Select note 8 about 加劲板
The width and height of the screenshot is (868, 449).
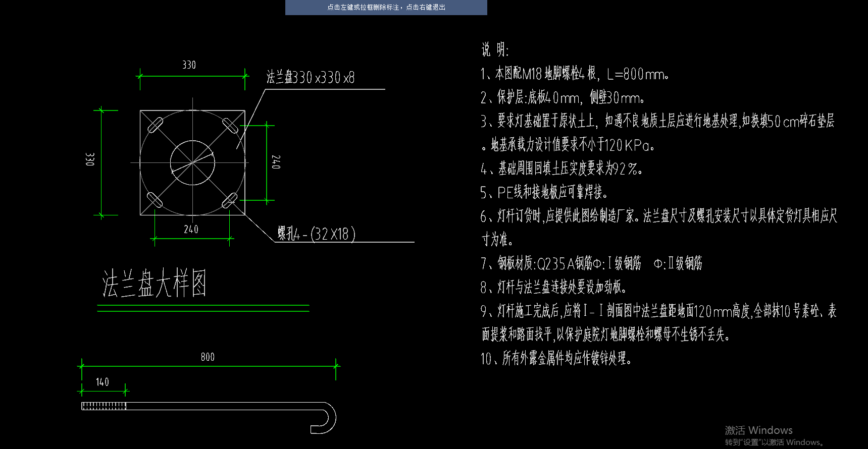pos(553,287)
